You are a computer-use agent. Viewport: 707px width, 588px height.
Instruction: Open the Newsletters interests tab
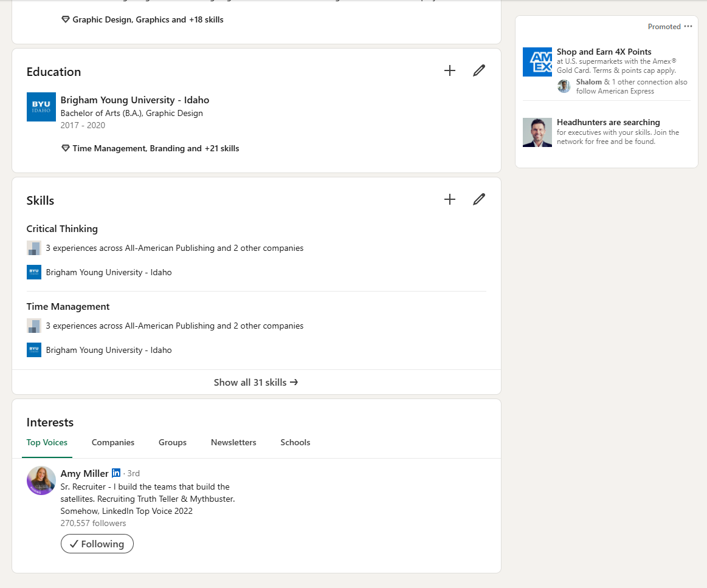233,442
